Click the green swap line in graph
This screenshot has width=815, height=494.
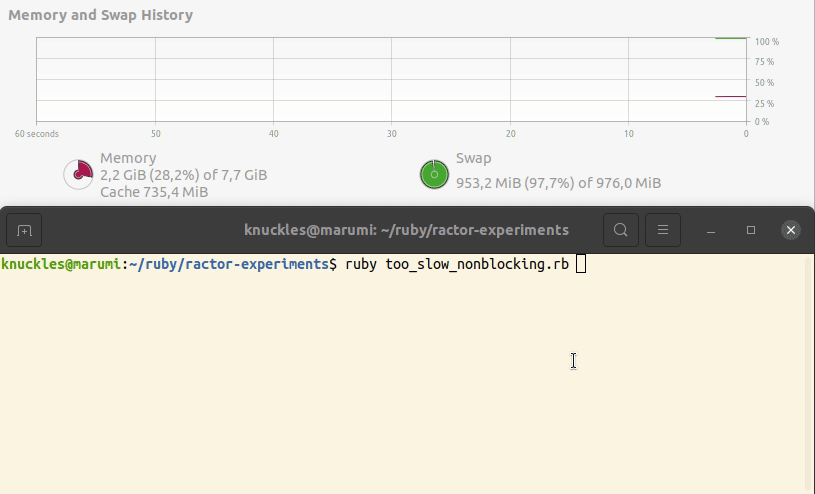point(731,38)
